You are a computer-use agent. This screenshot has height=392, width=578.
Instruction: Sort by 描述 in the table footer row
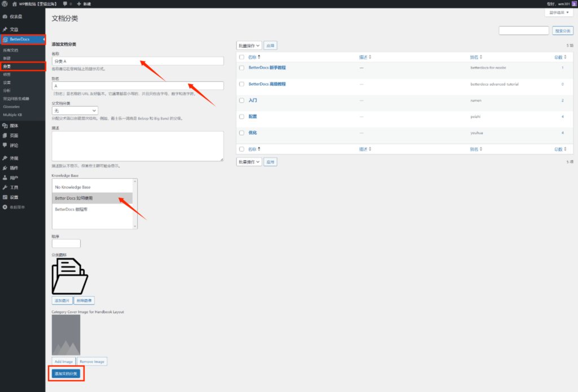tap(365, 149)
